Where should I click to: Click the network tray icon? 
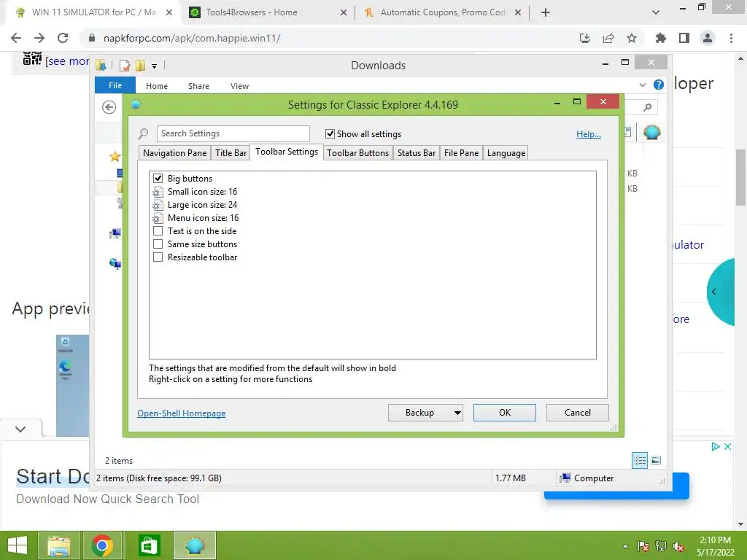(x=661, y=547)
